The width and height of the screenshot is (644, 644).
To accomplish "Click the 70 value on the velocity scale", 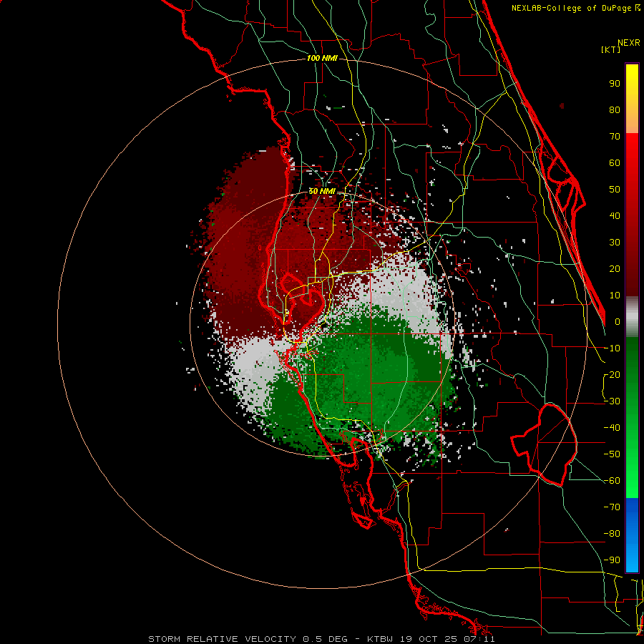I will [x=615, y=137].
